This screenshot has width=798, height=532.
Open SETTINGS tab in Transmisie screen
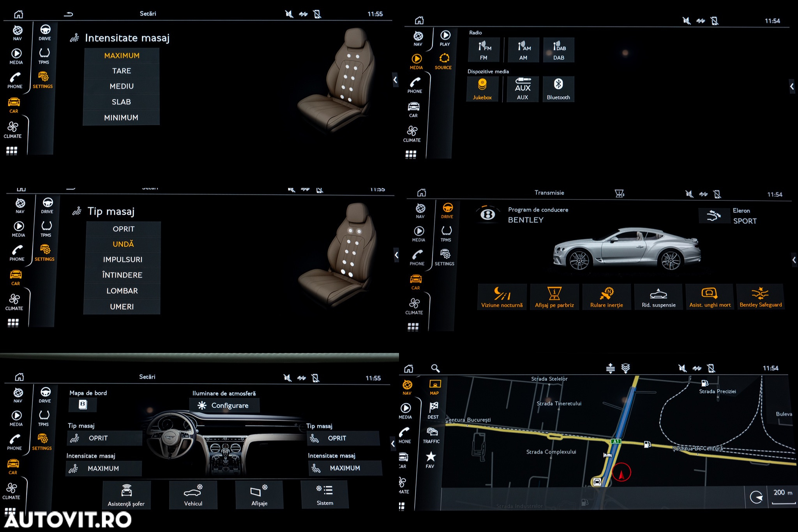445,258
